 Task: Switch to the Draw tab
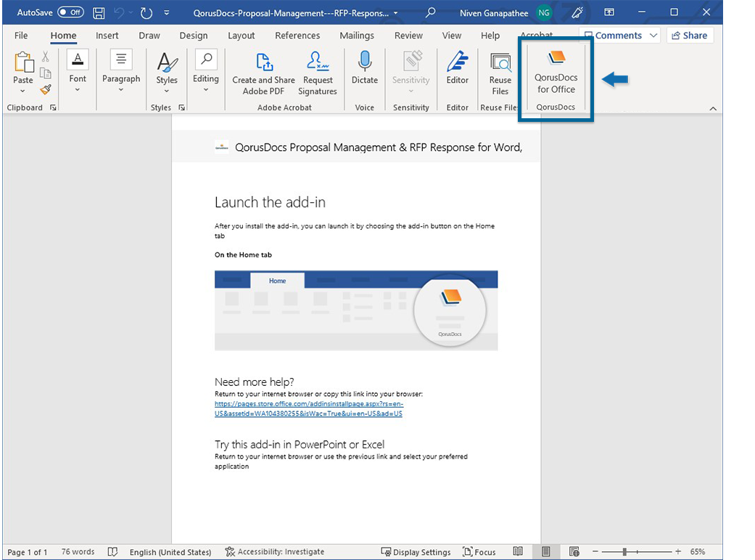[149, 35]
